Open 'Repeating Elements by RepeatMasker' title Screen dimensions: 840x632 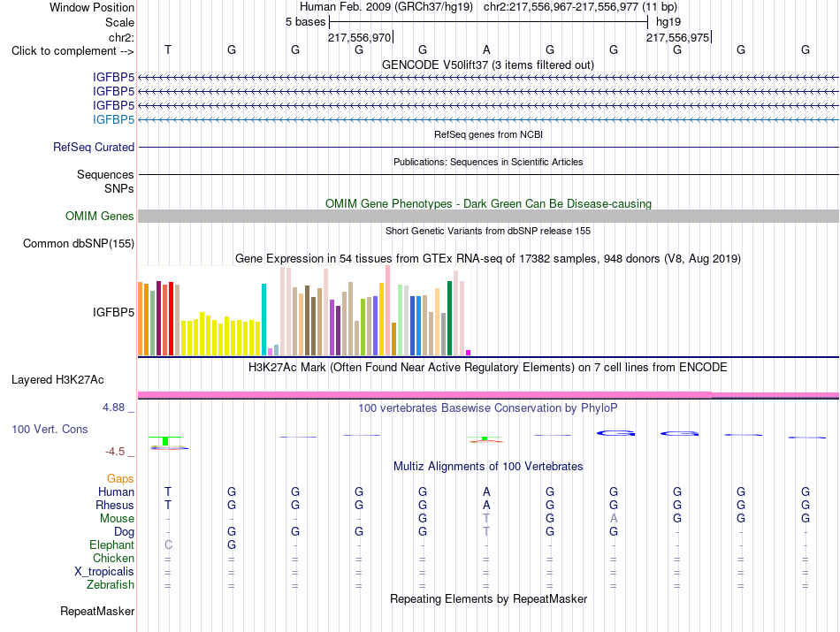point(488,598)
